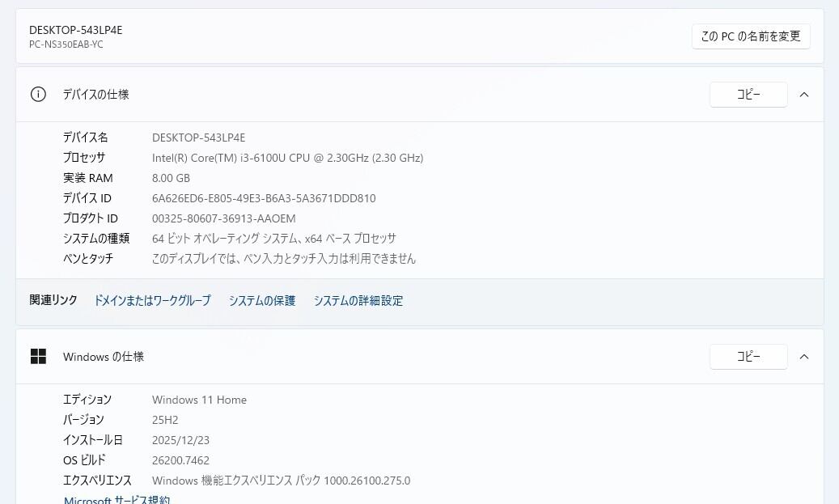Select install date value 2025/12/23
The width and height of the screenshot is (839, 504).
pyautogui.click(x=181, y=441)
